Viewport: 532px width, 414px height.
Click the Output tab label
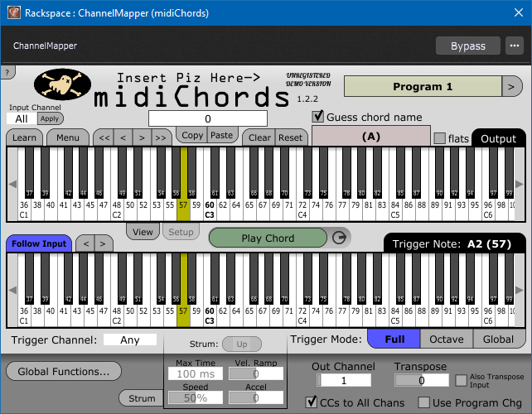[x=498, y=138]
